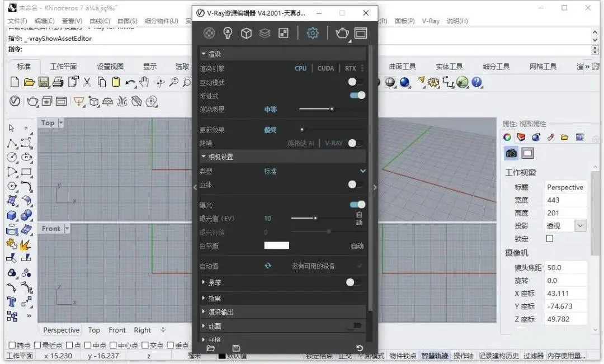This screenshot has height=364, width=604.
Task: Toggle 互动模式 interactive switch
Action: coord(356,82)
